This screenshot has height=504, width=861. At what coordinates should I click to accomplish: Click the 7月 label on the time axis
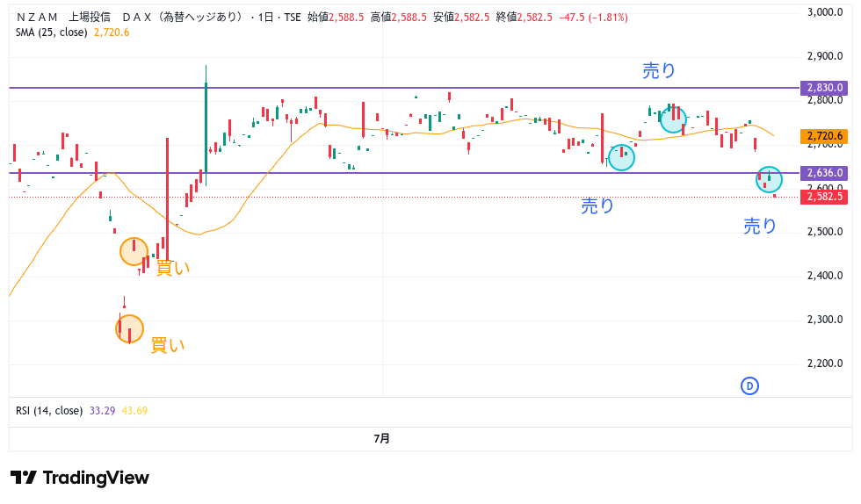pos(382,438)
